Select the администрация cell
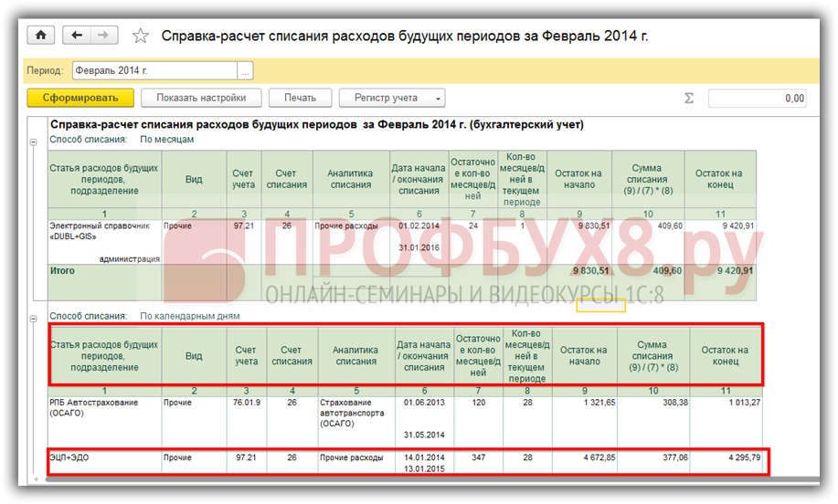 pyautogui.click(x=130, y=259)
